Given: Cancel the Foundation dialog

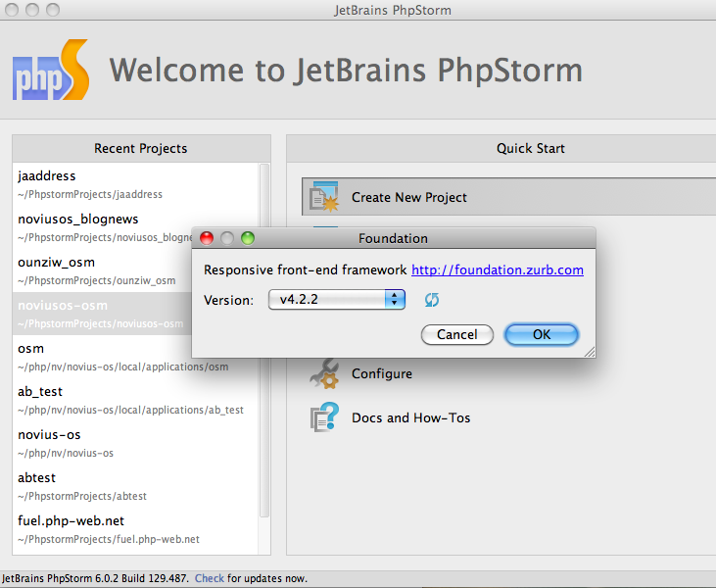Looking at the screenshot, I should coord(457,334).
